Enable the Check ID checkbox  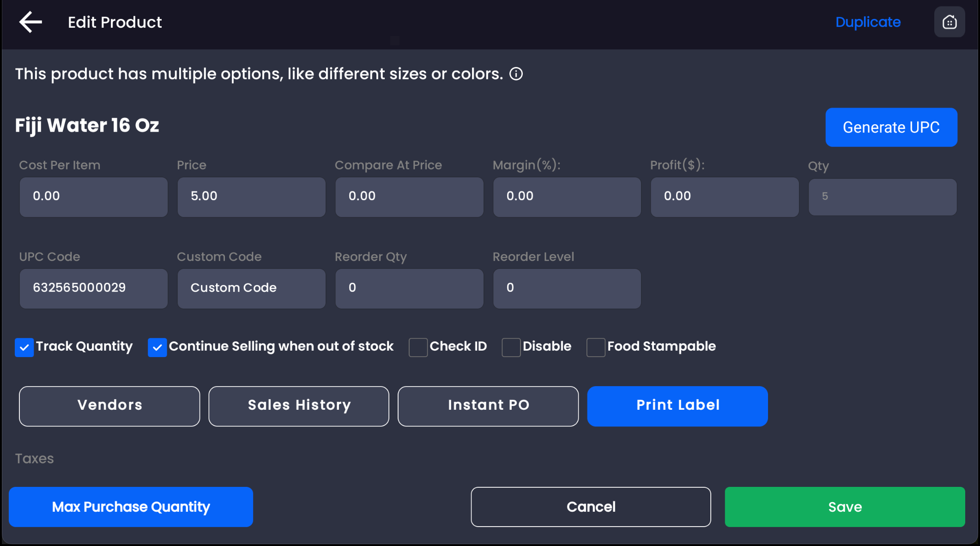pyautogui.click(x=418, y=347)
